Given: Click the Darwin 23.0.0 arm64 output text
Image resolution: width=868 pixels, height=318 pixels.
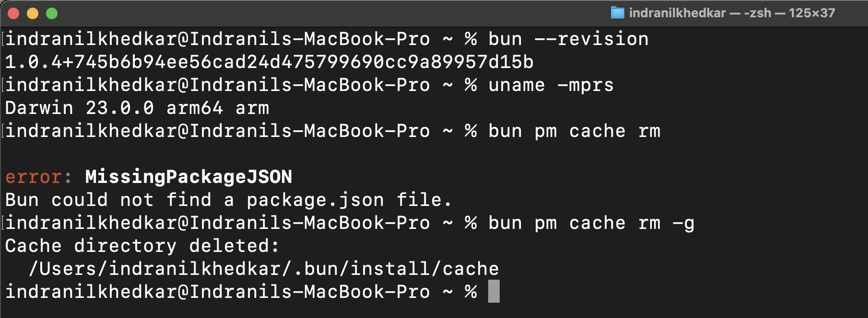Looking at the screenshot, I should click(137, 108).
